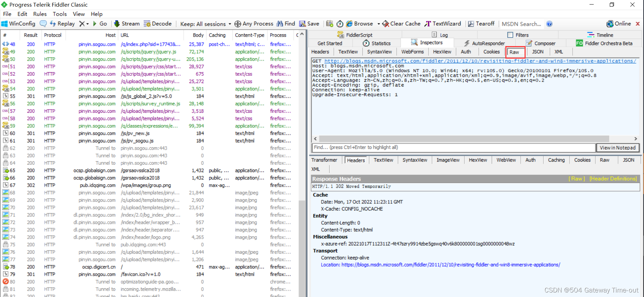Open the Composer tab

541,43
